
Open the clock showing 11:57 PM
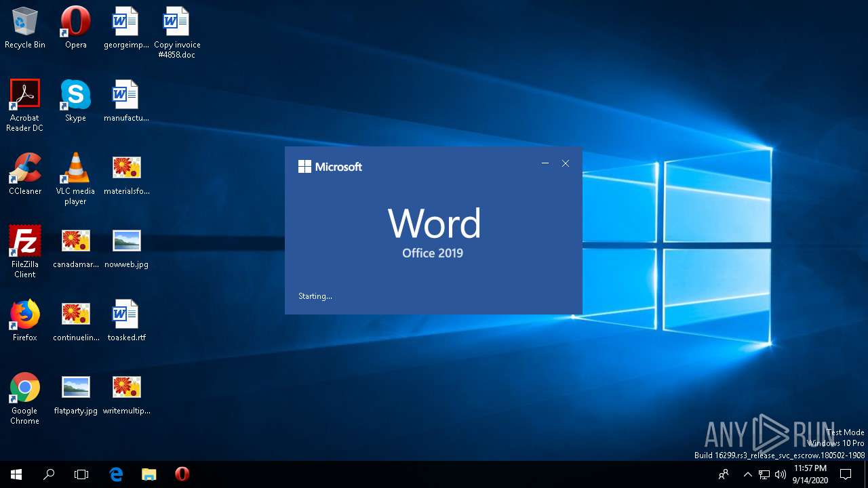pyautogui.click(x=810, y=474)
